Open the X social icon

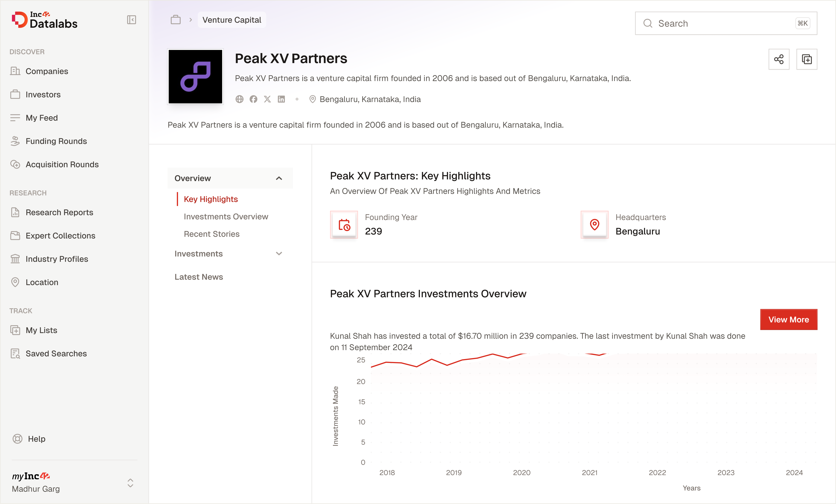pyautogui.click(x=267, y=99)
